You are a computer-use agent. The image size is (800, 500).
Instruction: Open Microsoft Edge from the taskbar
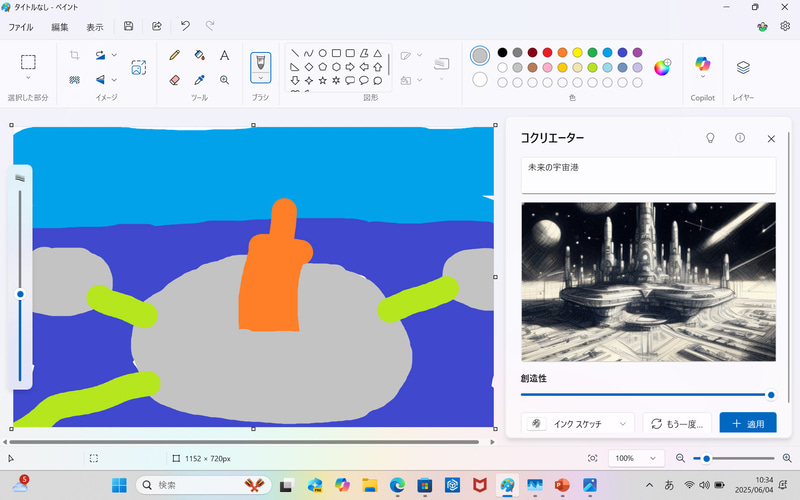coord(397,485)
